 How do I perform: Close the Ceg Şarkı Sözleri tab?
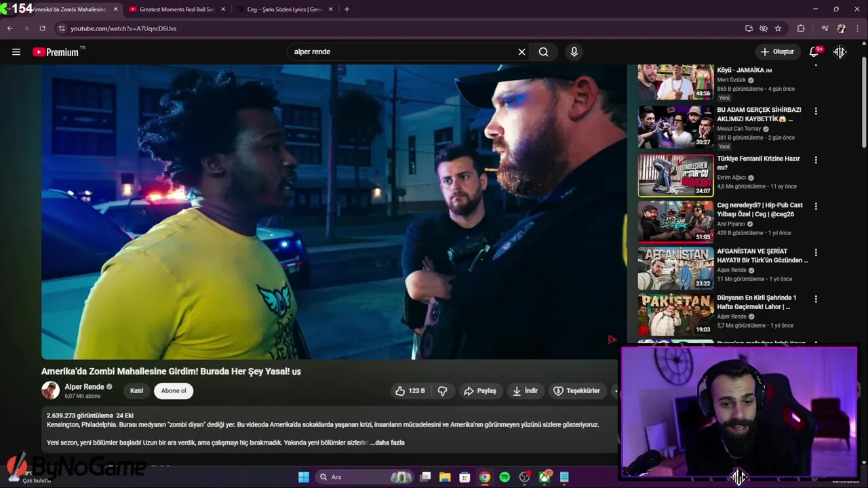click(x=331, y=9)
